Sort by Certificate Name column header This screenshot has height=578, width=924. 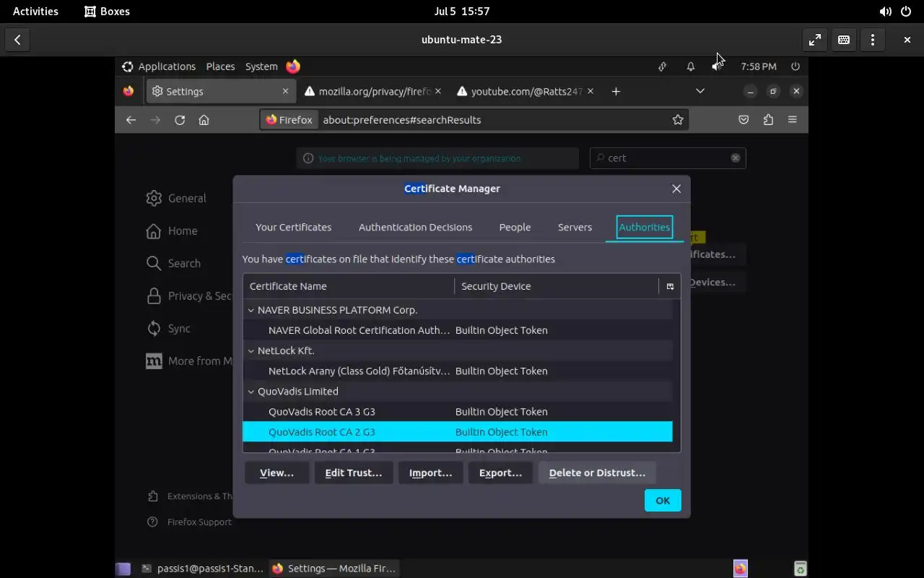tap(349, 286)
